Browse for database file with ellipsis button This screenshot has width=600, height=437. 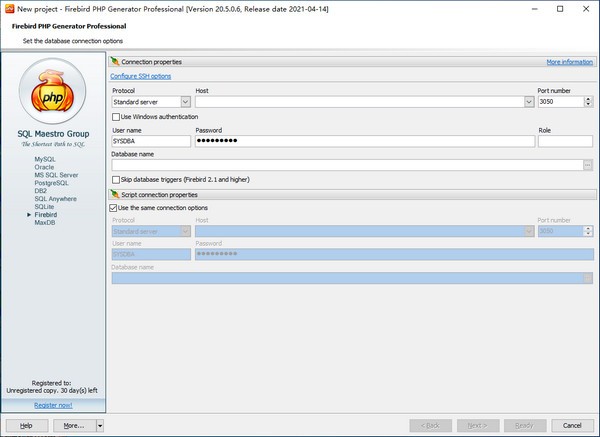tap(588, 165)
